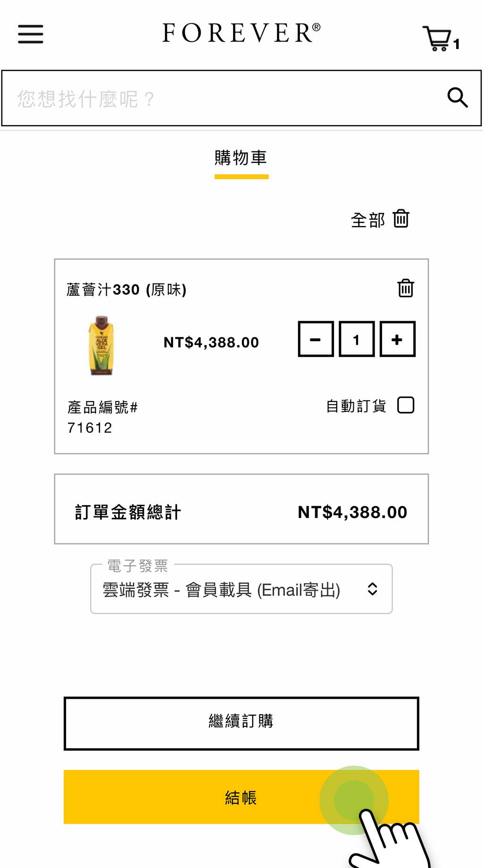Decrease quantity with the minus button
Screen dimensions: 483x868
click(316, 339)
